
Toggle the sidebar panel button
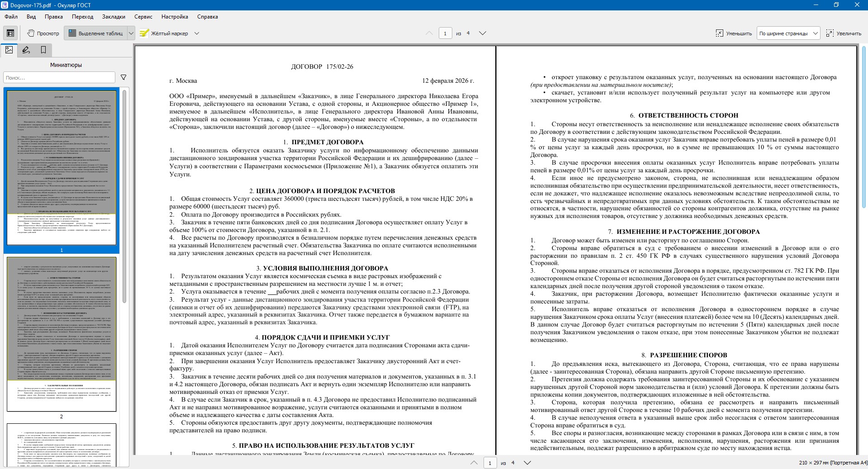[x=10, y=33]
